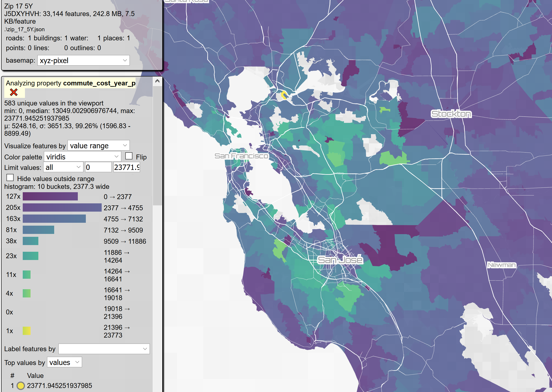Screen dimensions: 552x392
Task: Click the analysis panel vertical scrollbar
Action: coord(157,146)
